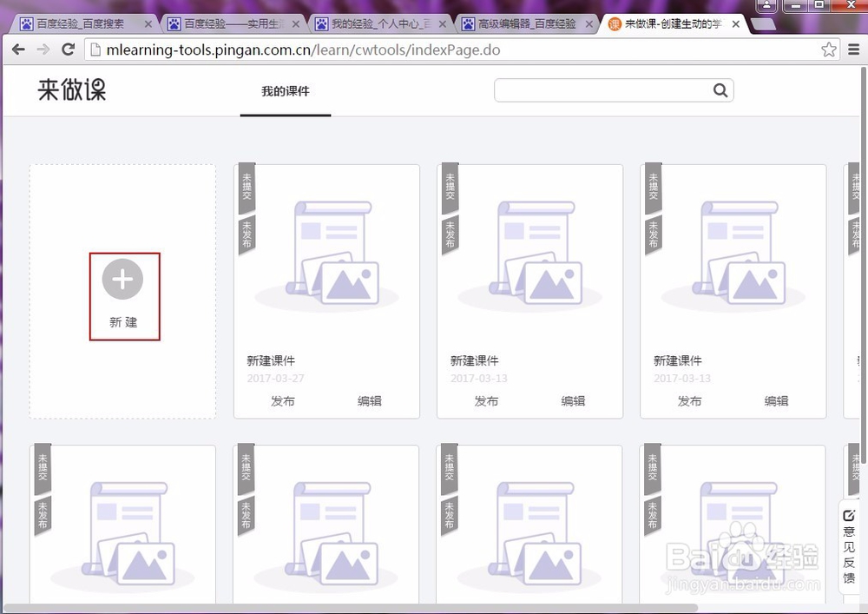Click the horizontal scrollbar at page bottom

(x=350, y=609)
